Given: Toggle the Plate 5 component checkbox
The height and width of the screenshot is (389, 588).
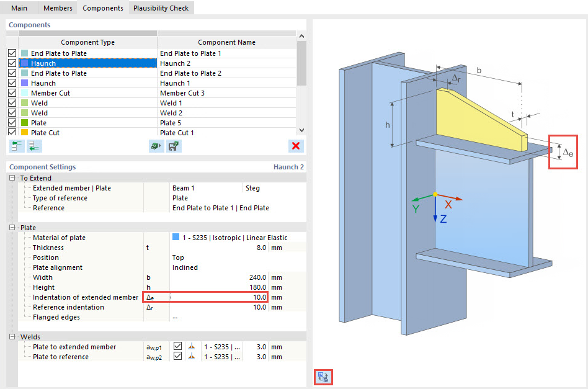Looking at the screenshot, I should point(12,123).
